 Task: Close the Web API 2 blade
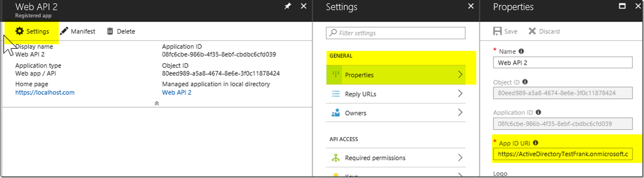pos(304,7)
